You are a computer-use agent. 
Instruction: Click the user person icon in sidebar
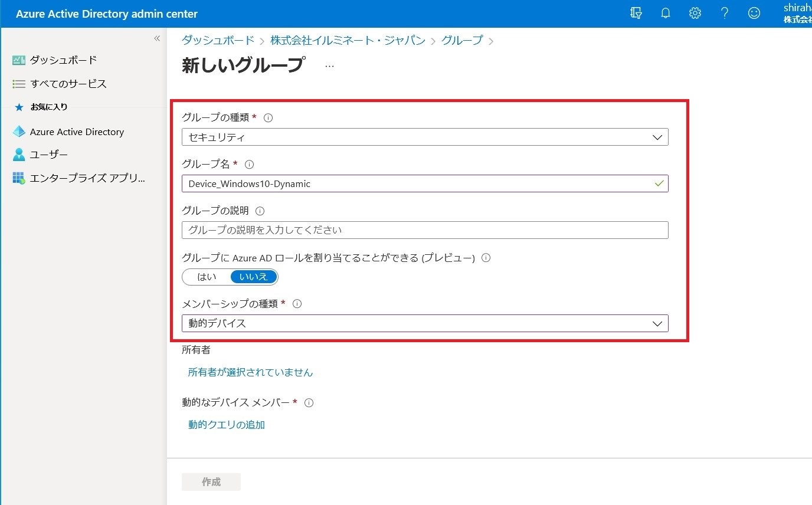19,155
